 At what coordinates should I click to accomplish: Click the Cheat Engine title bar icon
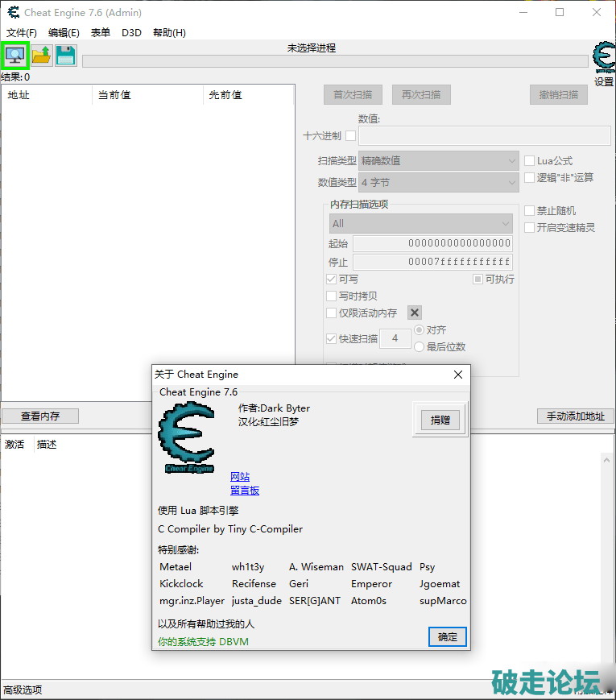tap(13, 13)
